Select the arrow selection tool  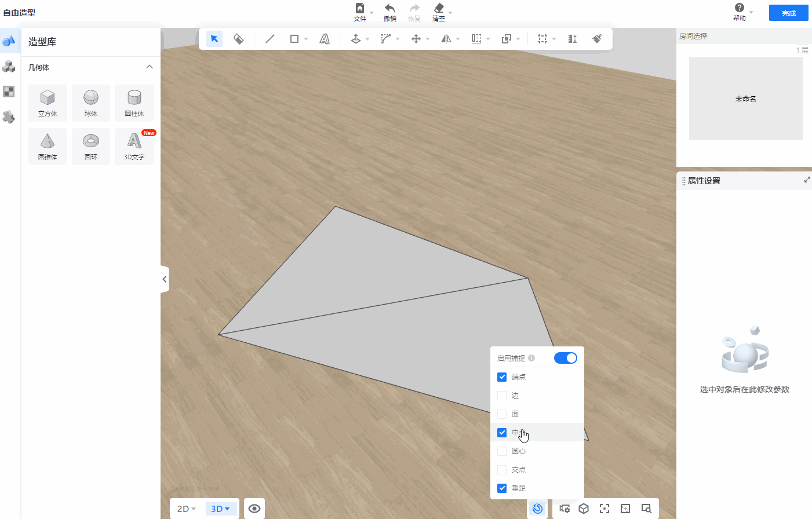[x=214, y=39]
